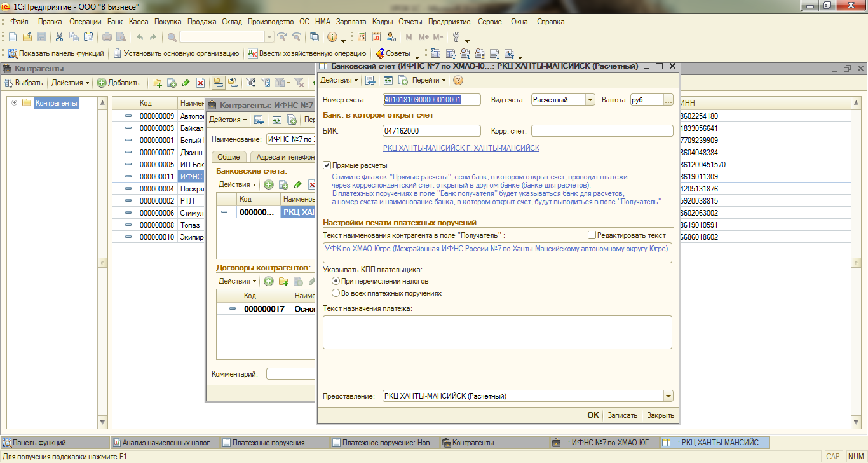Viewport: 868px width, 463px height.
Task: Click the wrench settings icon in toolbar
Action: 456,37
